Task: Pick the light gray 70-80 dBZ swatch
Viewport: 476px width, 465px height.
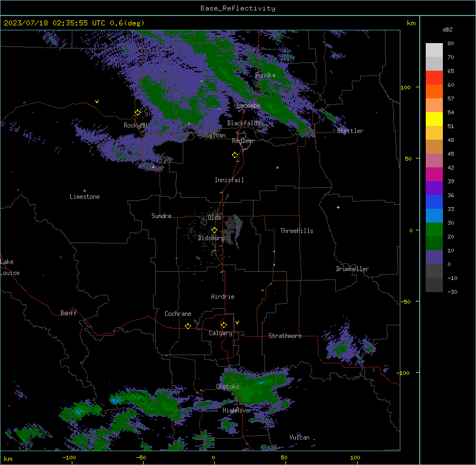Action: pyautogui.click(x=434, y=50)
